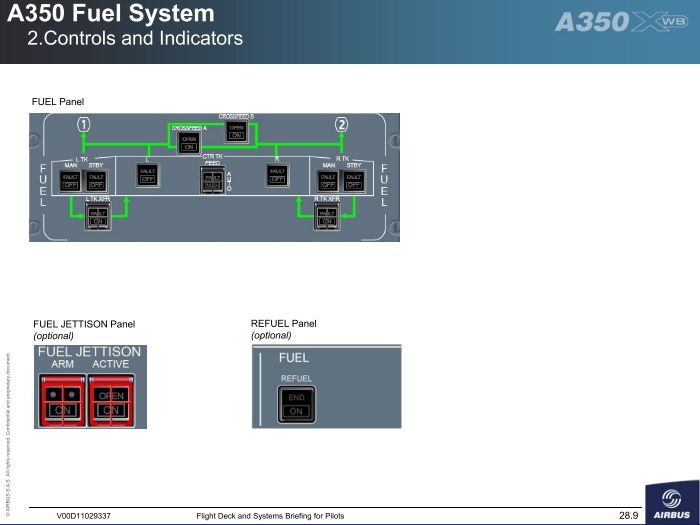Click the page number 28.9
The height and width of the screenshot is (525, 700).
pos(629,516)
